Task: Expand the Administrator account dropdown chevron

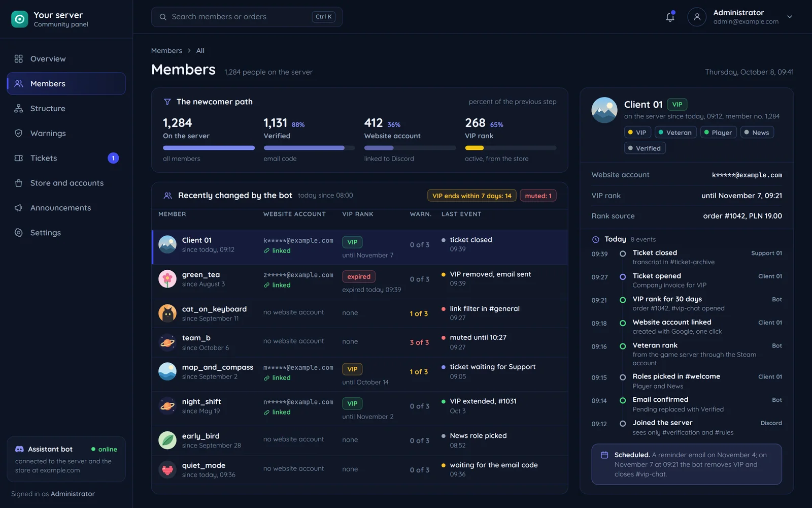Action: (790, 17)
